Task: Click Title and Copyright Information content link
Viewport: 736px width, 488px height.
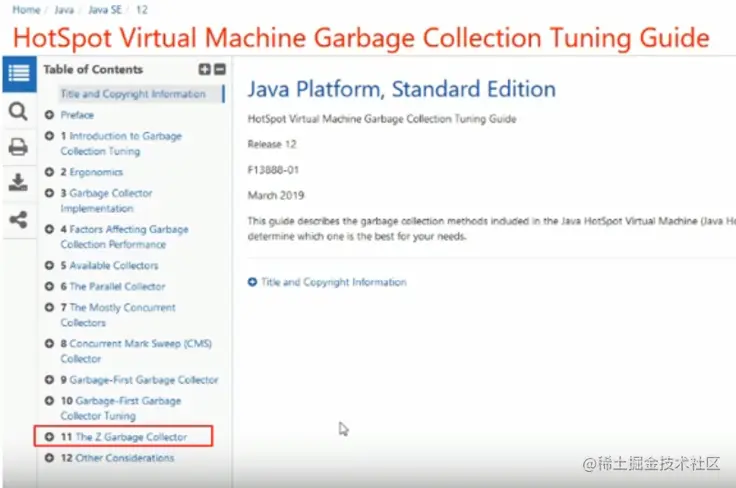Action: 334,282
